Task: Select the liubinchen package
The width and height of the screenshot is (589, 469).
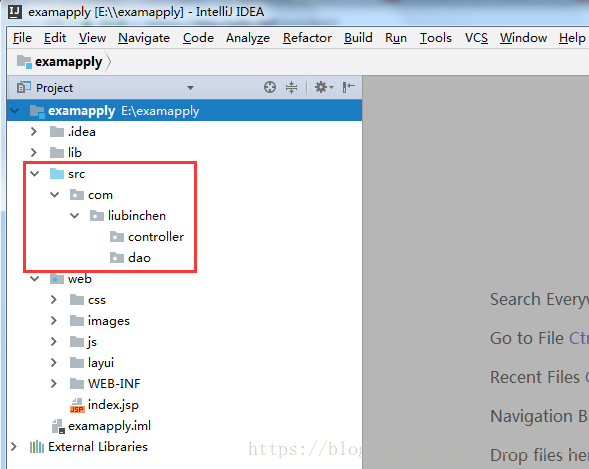Action: [137, 216]
